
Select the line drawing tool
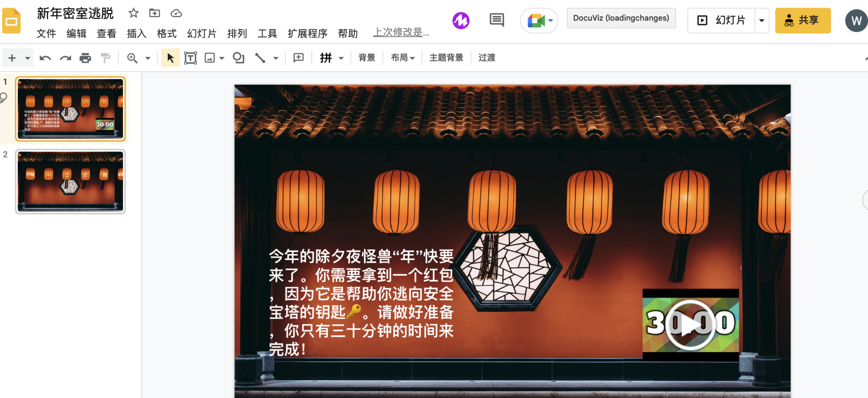click(261, 58)
